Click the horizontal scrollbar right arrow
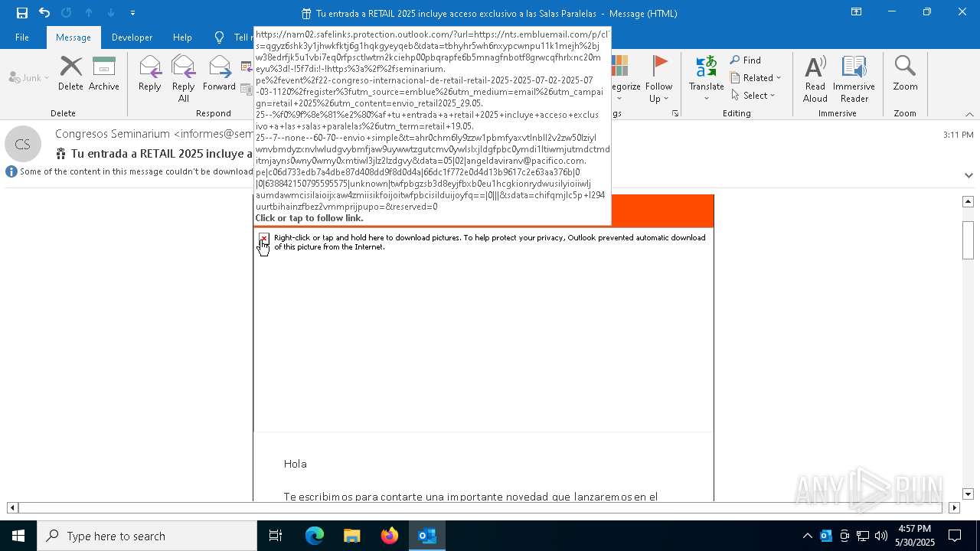The image size is (980, 551). (954, 507)
